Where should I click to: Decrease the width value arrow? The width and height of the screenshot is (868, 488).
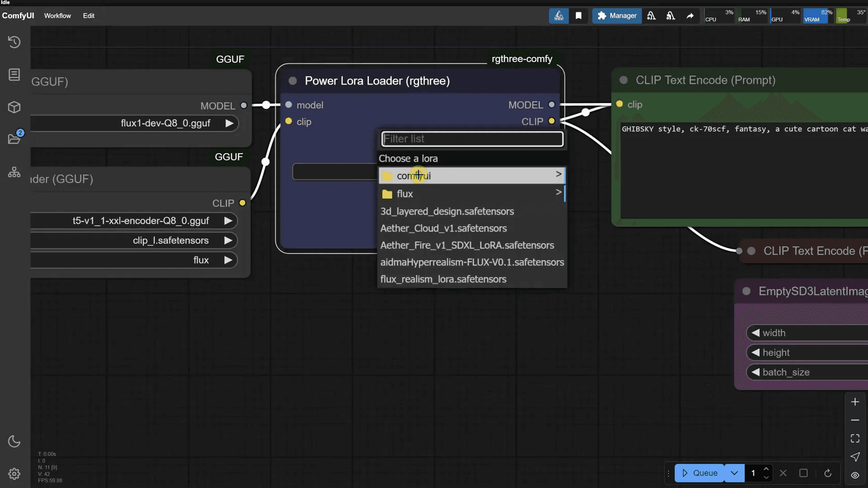[x=755, y=333]
